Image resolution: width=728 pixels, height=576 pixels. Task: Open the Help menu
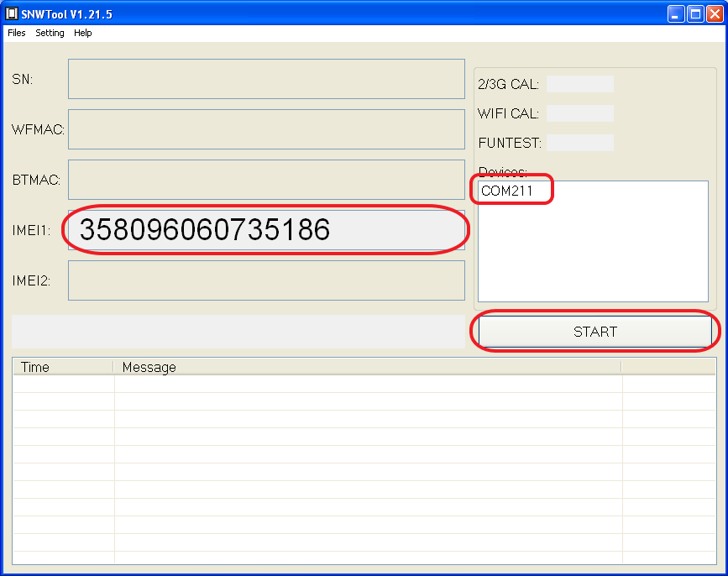(x=83, y=33)
